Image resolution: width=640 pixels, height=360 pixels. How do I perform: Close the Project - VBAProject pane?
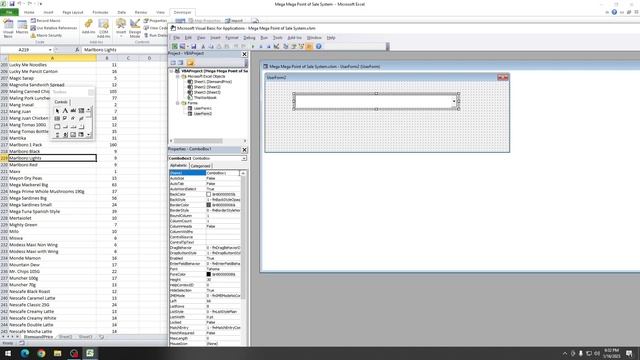[244, 54]
